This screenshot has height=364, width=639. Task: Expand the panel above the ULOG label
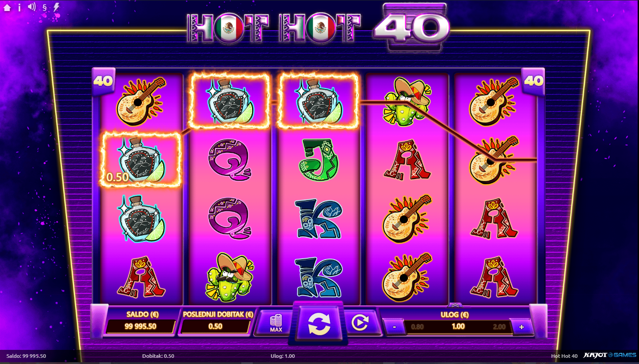[x=455, y=305]
